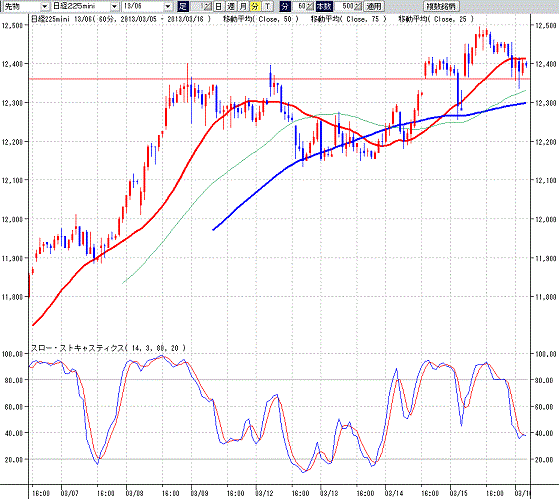Click the 移動平均( Close, 75 ) legend
This screenshot has width=559, height=499.
click(x=348, y=19)
